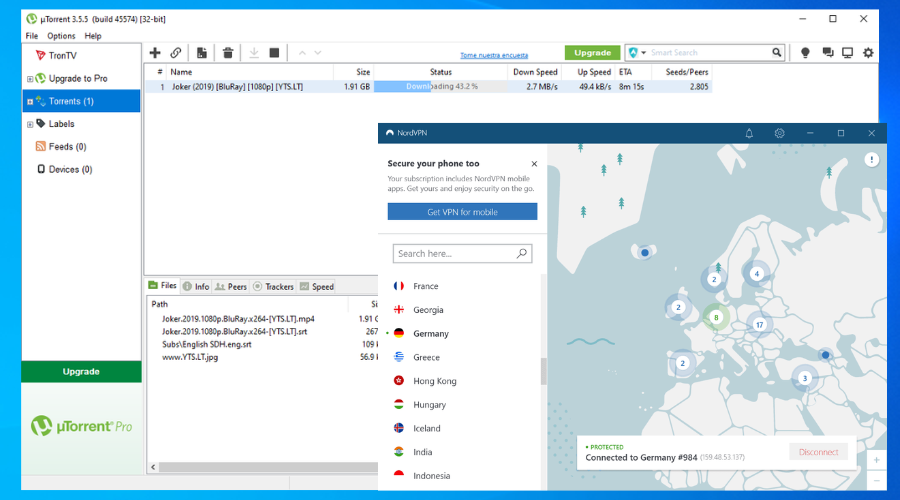
Task: Open the File menu
Action: (32, 36)
